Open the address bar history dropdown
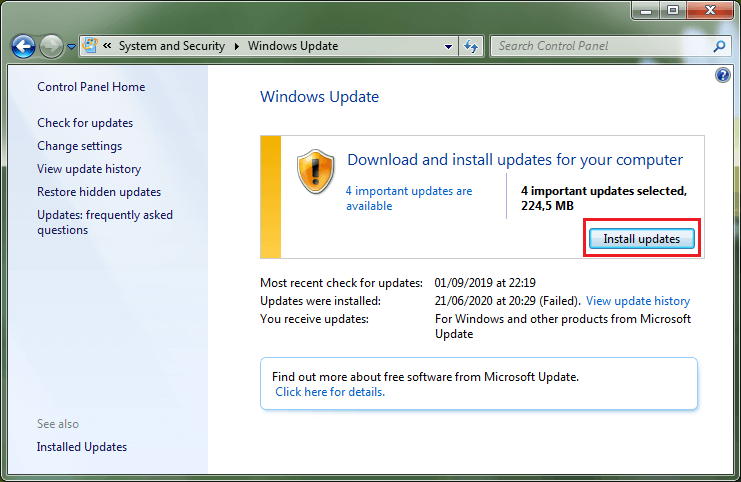Viewport: 741px width, 482px height. (448, 46)
